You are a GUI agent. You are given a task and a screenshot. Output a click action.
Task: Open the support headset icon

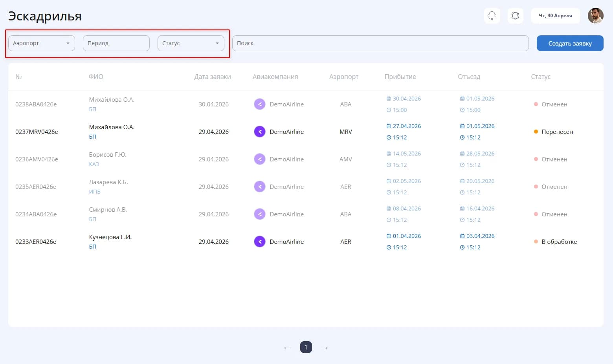[x=492, y=16]
